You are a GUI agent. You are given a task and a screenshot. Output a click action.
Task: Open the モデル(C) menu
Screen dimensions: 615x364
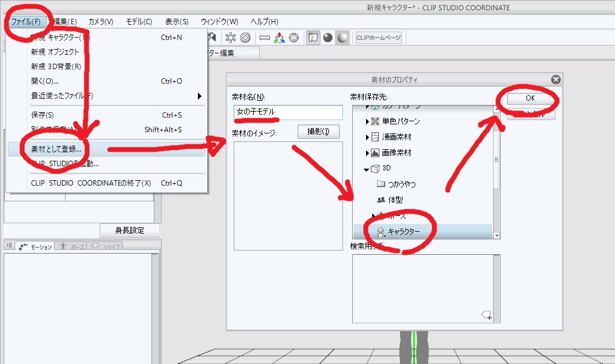click(x=139, y=22)
